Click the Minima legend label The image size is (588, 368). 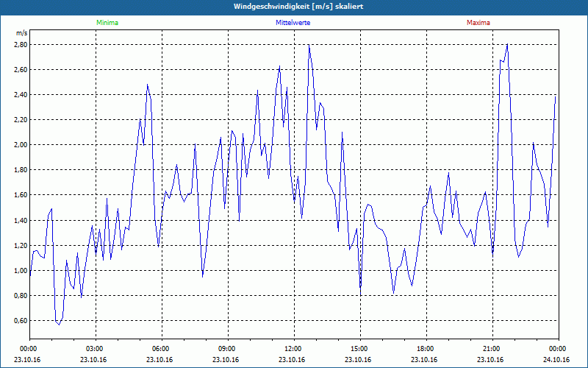point(107,23)
